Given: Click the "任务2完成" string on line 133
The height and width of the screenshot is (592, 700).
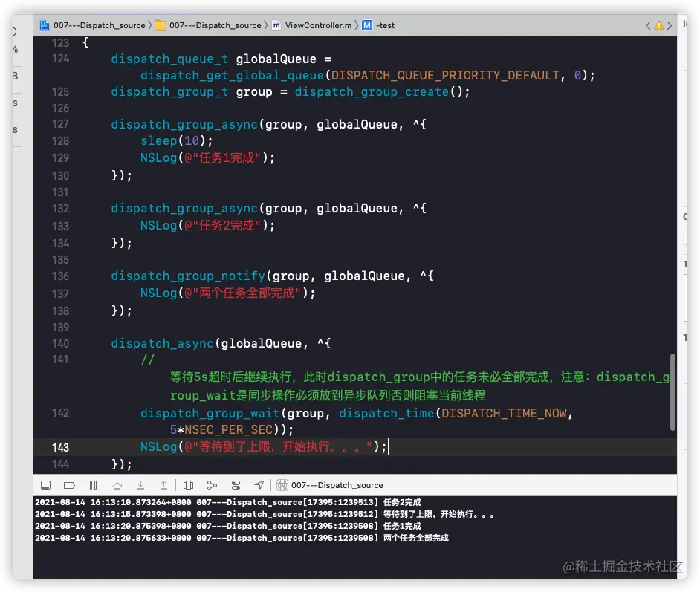Looking at the screenshot, I should [227, 226].
